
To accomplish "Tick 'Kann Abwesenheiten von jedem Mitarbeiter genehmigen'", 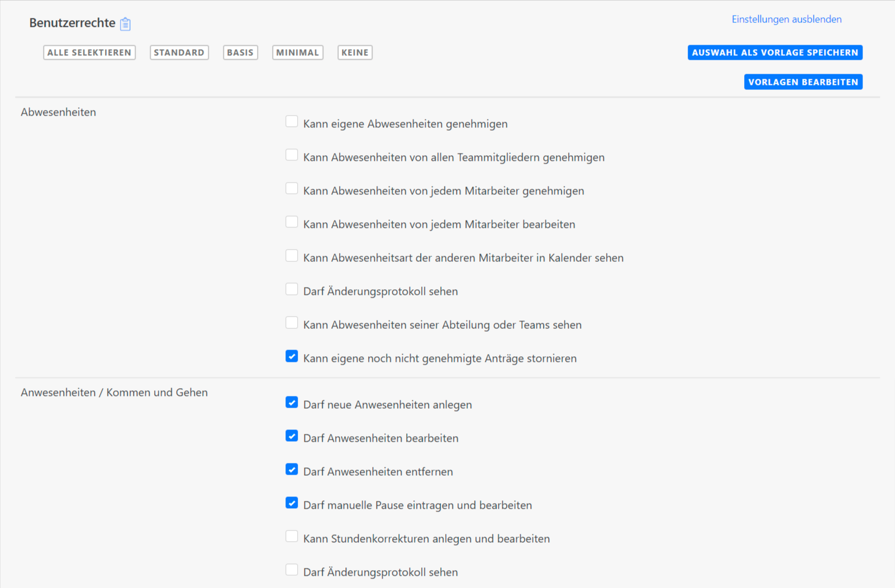I will (292, 189).
